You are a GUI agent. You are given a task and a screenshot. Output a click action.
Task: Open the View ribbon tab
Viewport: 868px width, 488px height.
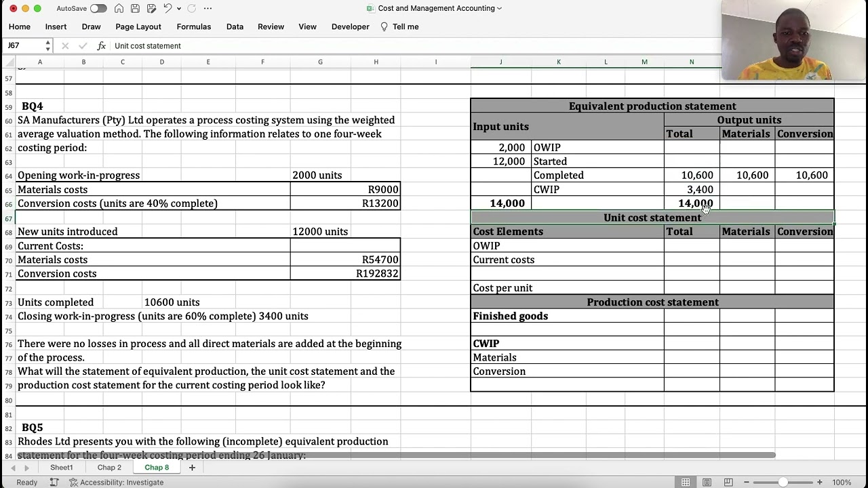point(307,26)
